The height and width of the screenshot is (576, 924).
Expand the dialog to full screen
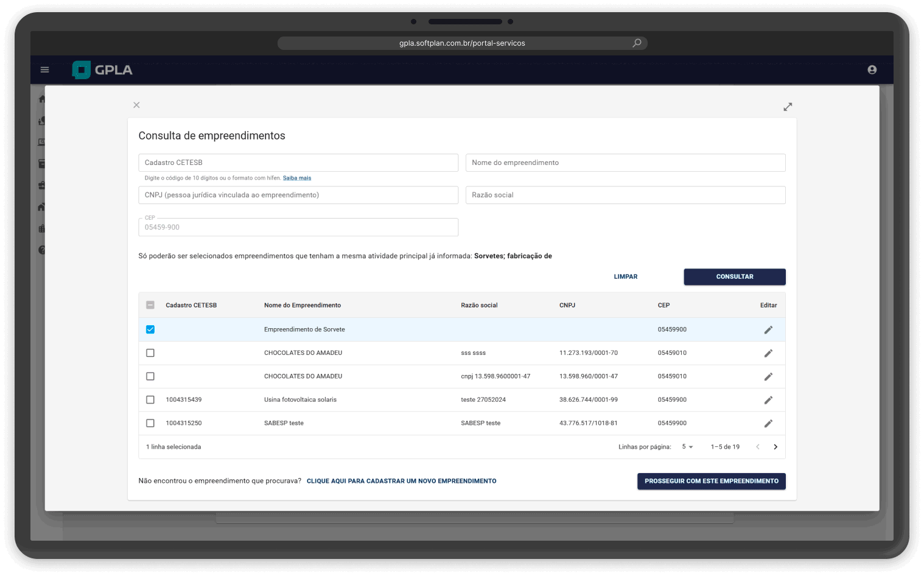point(788,107)
